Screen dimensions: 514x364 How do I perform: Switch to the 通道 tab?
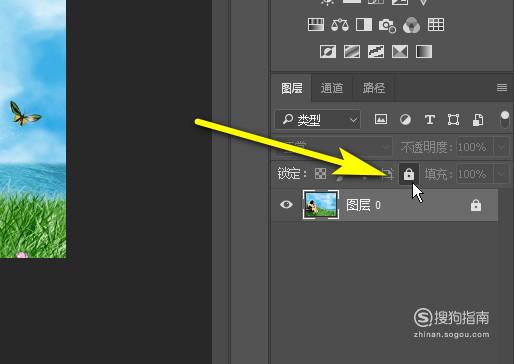332,88
